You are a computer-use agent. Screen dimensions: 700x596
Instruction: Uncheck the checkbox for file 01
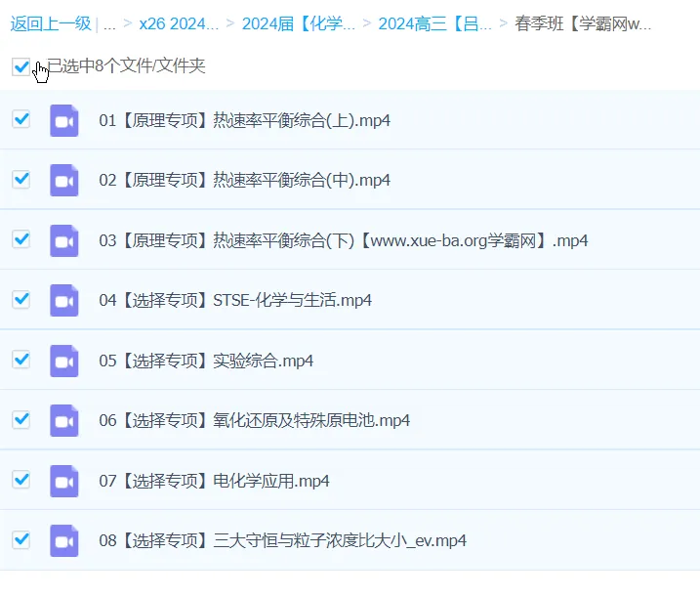tap(21, 119)
